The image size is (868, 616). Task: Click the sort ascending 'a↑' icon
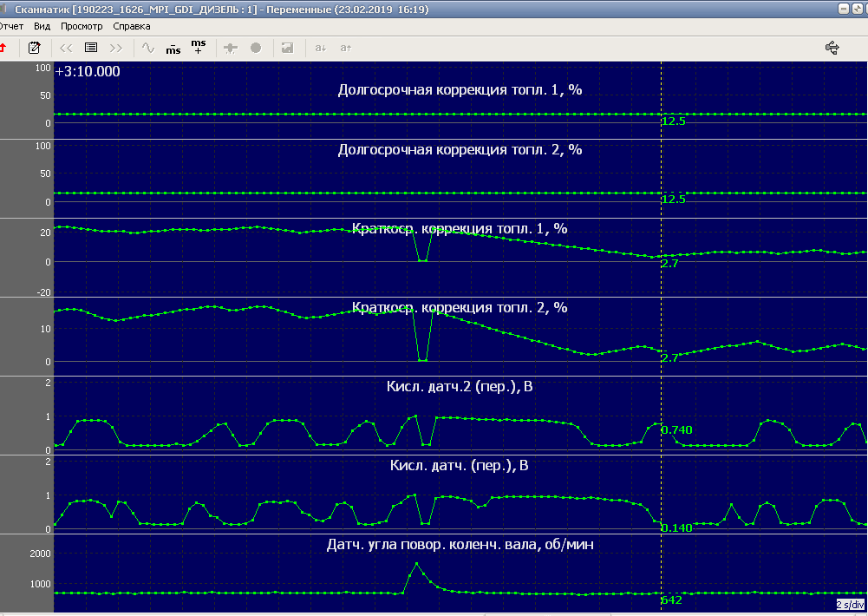tap(345, 48)
